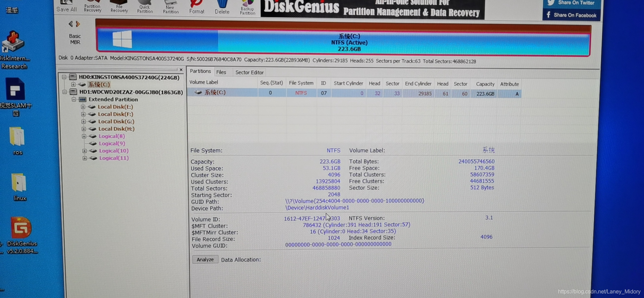Screen dimensions: 644x298
Task: Select HD0:KINGSTONSA400S37240G disk in tree
Action: pyautogui.click(x=129, y=77)
